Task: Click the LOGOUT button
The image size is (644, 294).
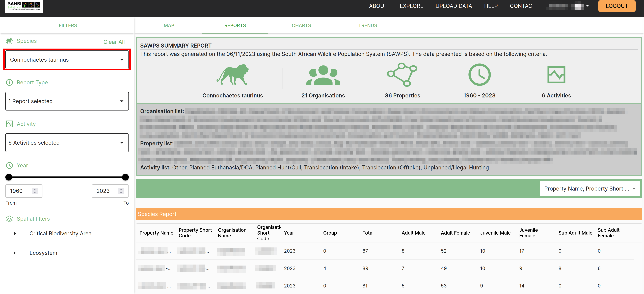Action: click(616, 6)
